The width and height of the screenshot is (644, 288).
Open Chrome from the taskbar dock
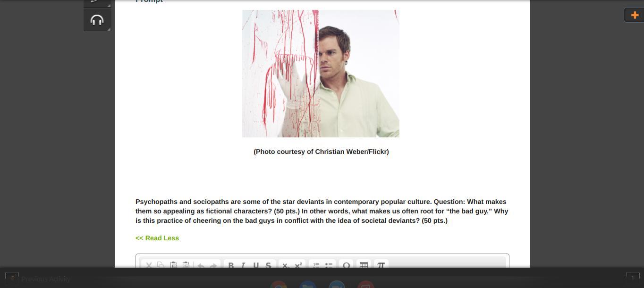click(279, 285)
